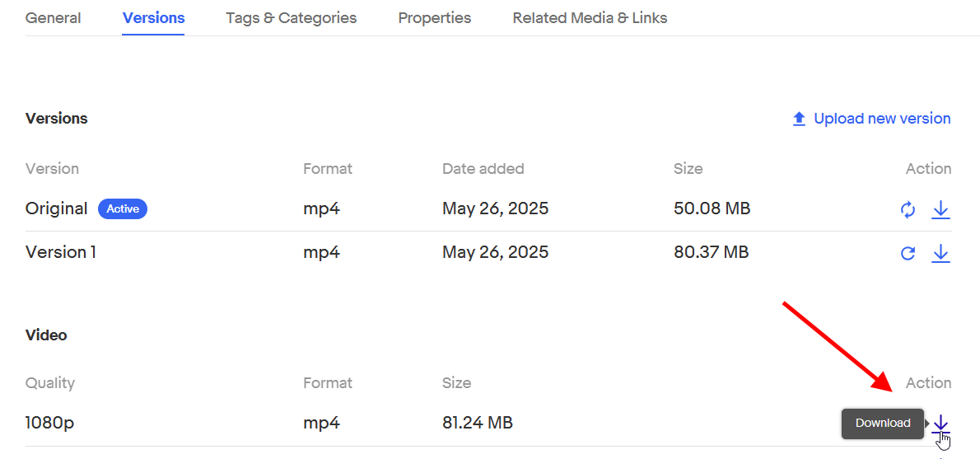The width and height of the screenshot is (980, 459).
Task: Click the sync icon for Original version
Action: click(908, 209)
